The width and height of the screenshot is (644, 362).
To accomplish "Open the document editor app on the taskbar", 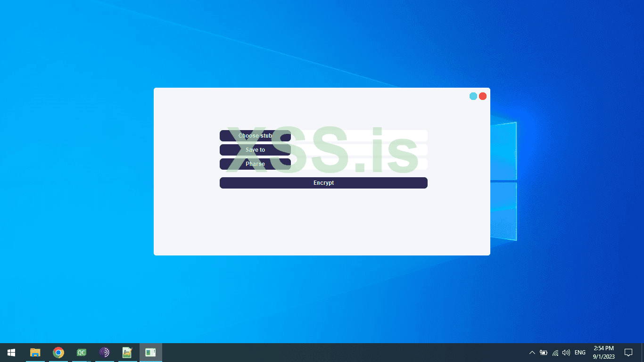I will [x=127, y=352].
